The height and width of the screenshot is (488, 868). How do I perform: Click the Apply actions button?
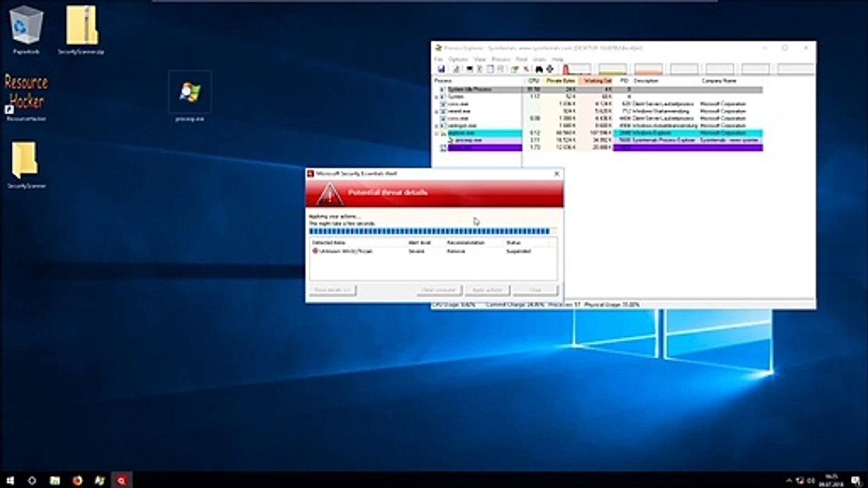point(487,290)
